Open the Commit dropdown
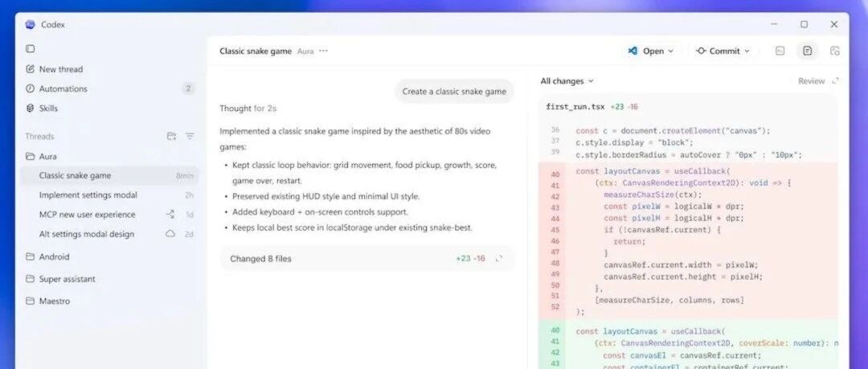868x369 pixels. pyautogui.click(x=723, y=51)
